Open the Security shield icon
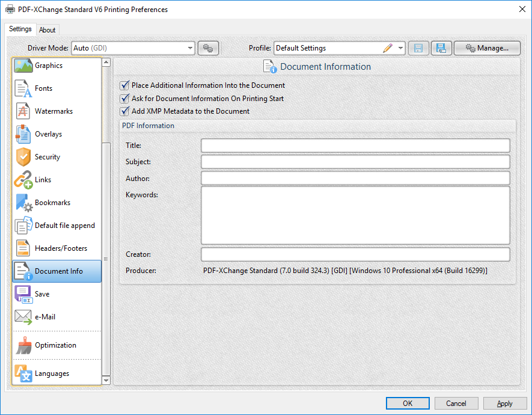Viewport: 532px width, 415px height. (x=23, y=157)
